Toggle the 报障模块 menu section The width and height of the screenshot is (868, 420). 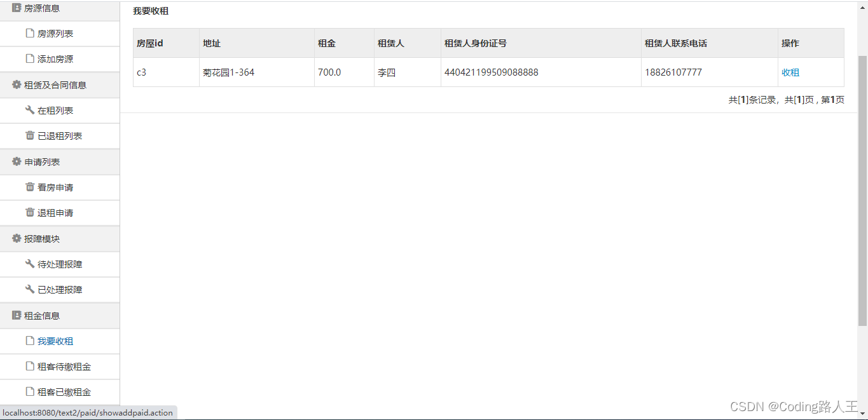point(60,239)
